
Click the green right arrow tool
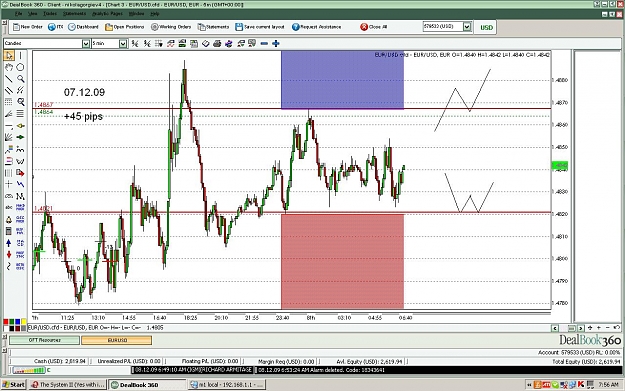coord(20,138)
